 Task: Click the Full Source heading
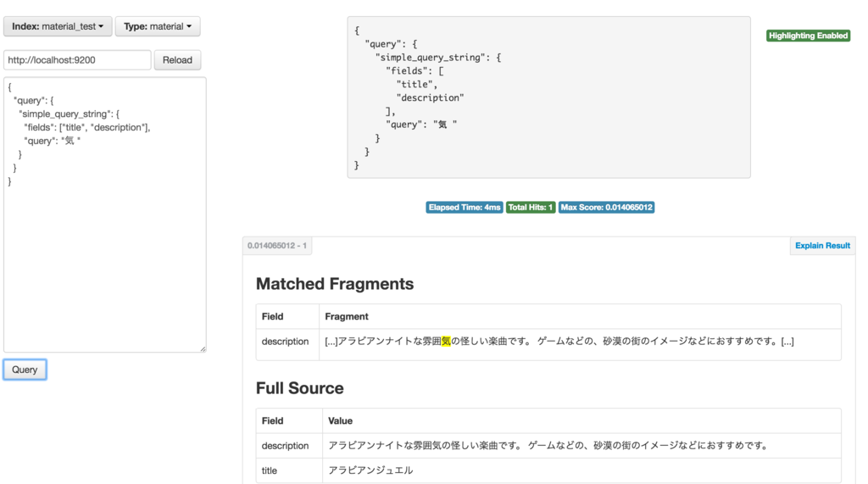(299, 387)
